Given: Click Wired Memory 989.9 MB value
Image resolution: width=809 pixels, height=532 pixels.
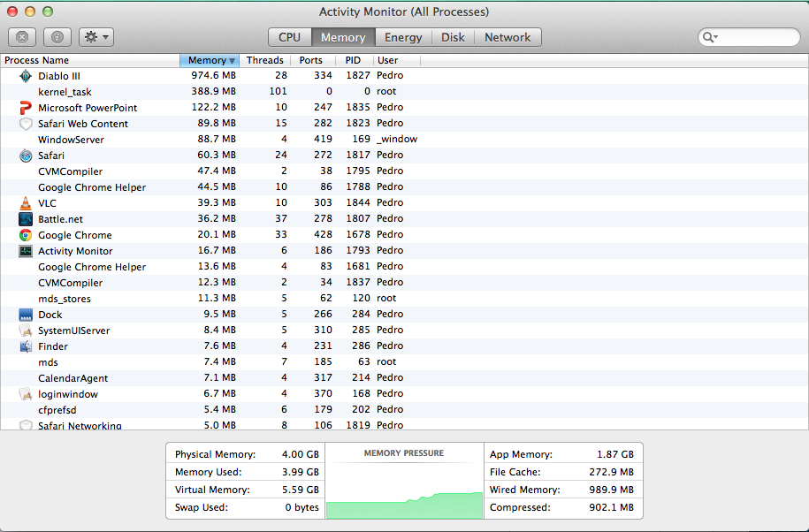Looking at the screenshot, I should pos(612,490).
